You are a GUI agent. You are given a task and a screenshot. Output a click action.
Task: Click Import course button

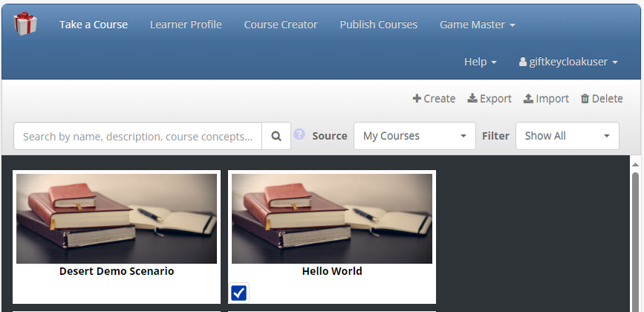(546, 99)
